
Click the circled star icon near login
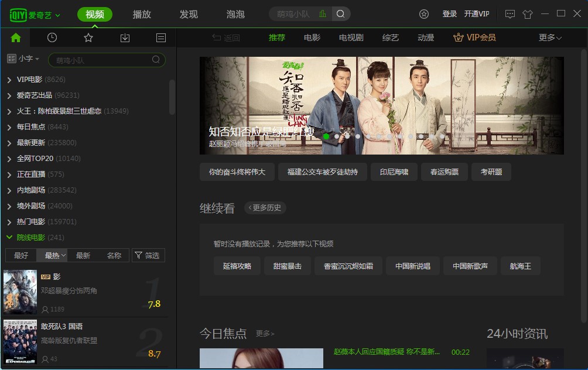pos(424,14)
